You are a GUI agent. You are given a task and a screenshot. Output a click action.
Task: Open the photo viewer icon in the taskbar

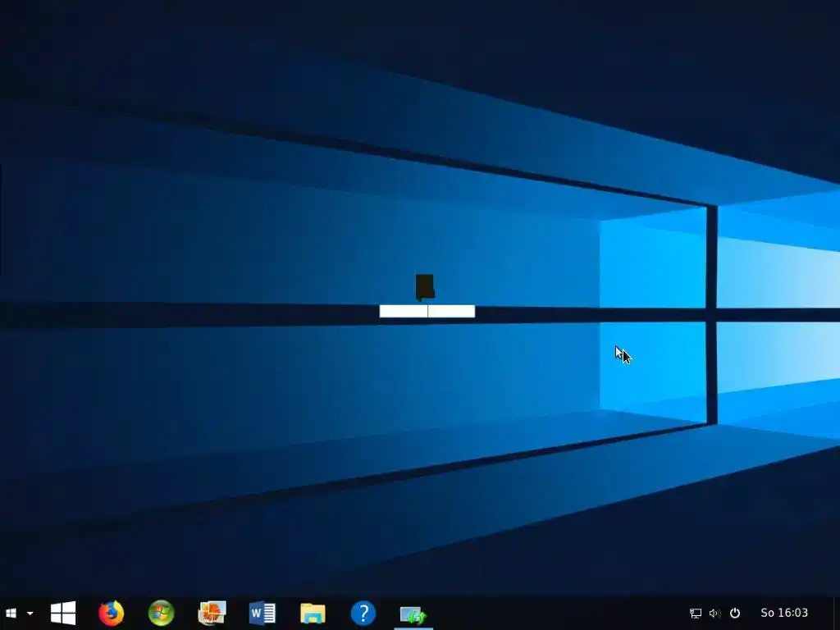[212, 613]
